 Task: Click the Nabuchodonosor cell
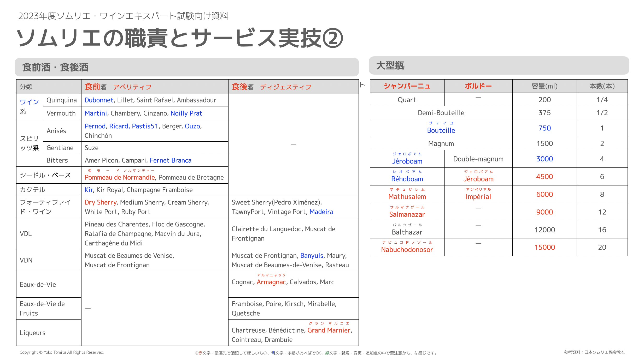coord(407,247)
